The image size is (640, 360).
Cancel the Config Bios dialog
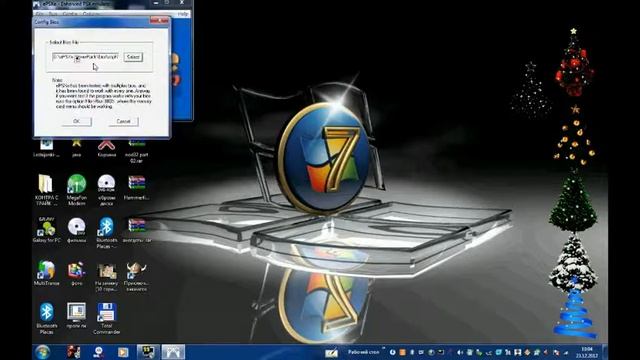123,121
